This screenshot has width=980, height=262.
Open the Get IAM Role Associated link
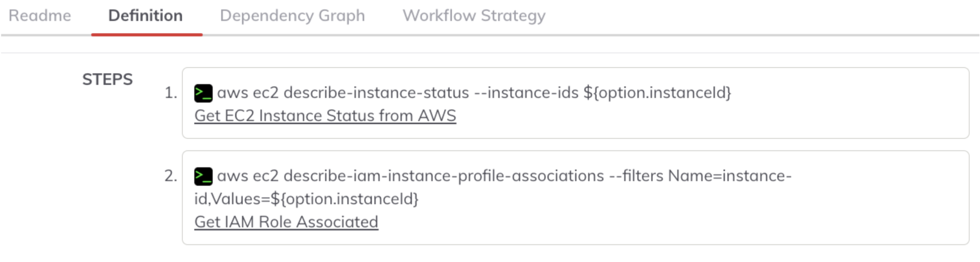(x=286, y=222)
